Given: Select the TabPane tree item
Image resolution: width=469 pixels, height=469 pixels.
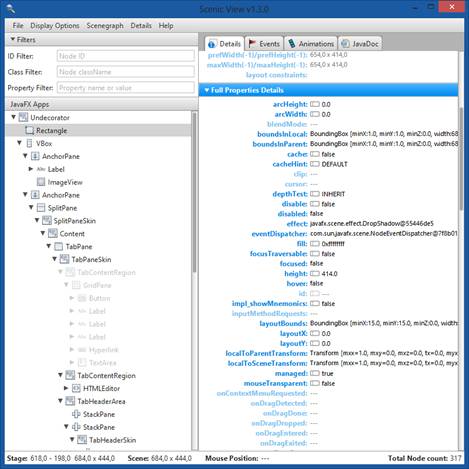Looking at the screenshot, I should 79,247.
